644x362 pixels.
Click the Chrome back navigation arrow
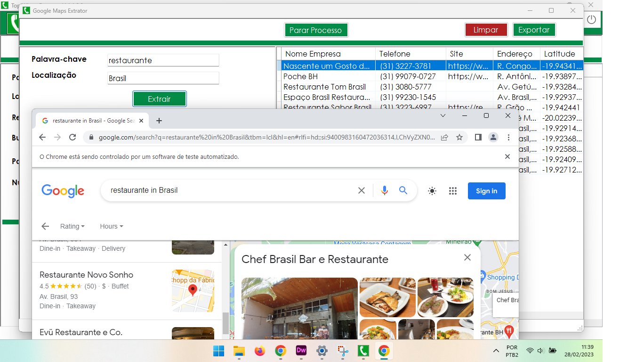pyautogui.click(x=42, y=137)
